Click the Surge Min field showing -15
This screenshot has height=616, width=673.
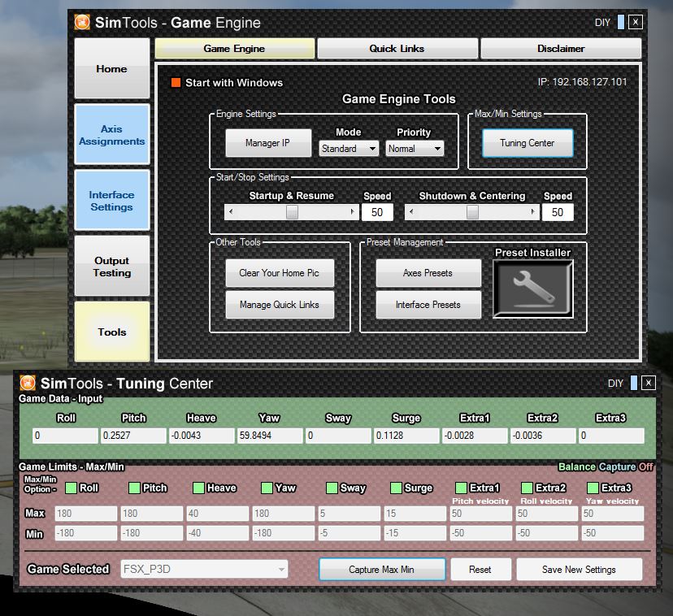[415, 533]
